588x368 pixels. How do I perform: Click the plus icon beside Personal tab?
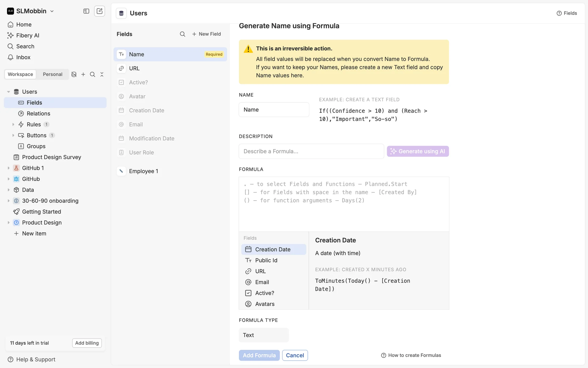[x=83, y=75]
